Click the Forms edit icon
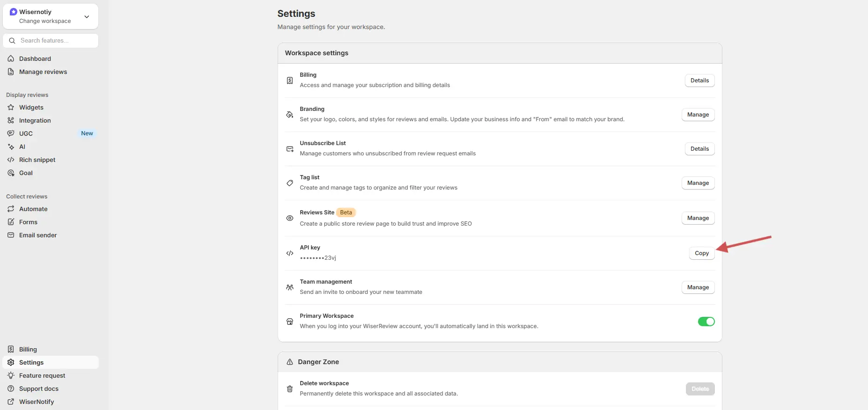 (11, 222)
